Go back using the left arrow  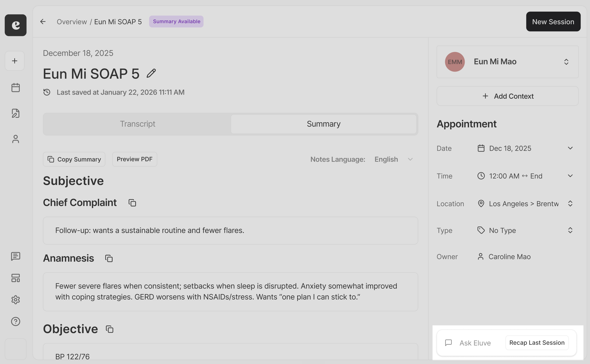click(x=43, y=22)
